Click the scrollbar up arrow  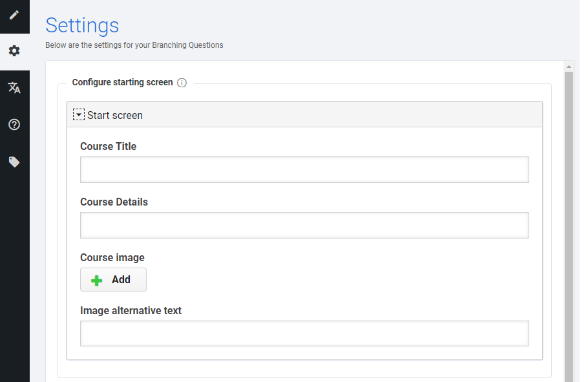pyautogui.click(x=569, y=67)
